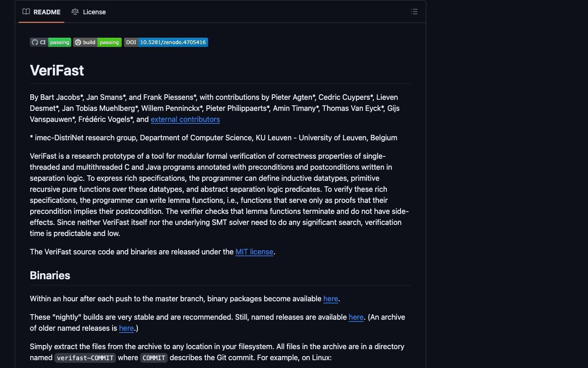
Task: Open the README outline list icon
Action: [x=414, y=12]
